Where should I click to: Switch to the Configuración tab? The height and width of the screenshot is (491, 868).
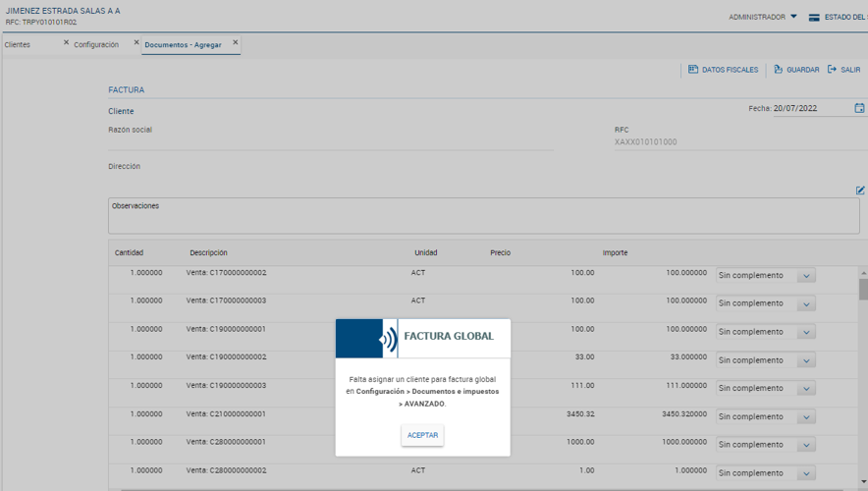96,44
